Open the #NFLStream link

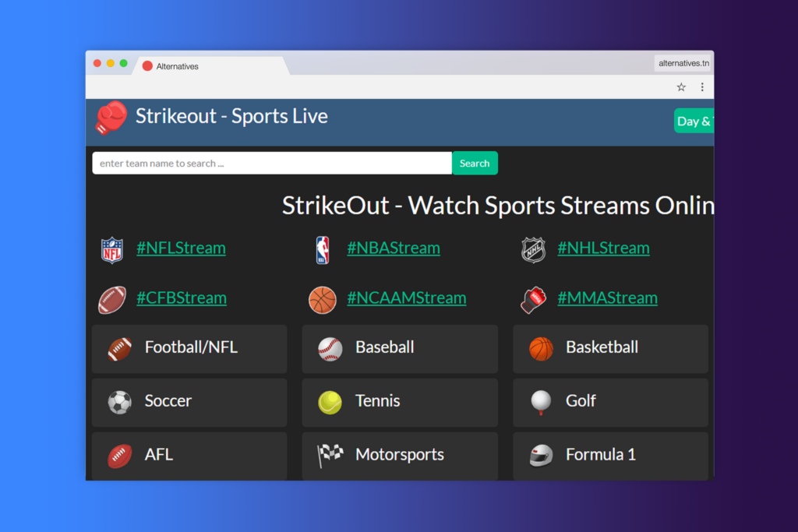(x=181, y=248)
